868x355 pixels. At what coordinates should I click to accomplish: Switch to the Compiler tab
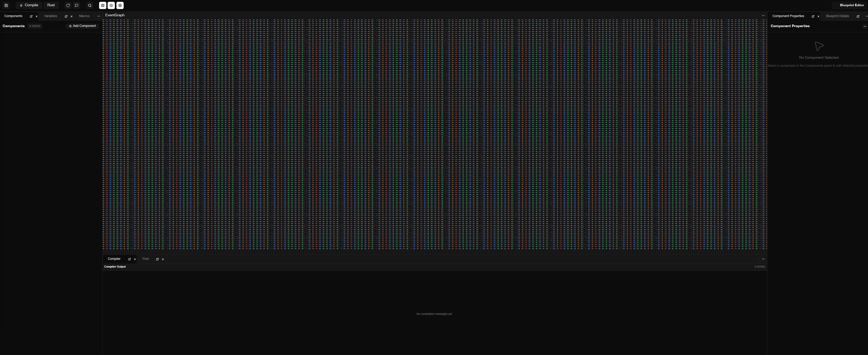114,259
